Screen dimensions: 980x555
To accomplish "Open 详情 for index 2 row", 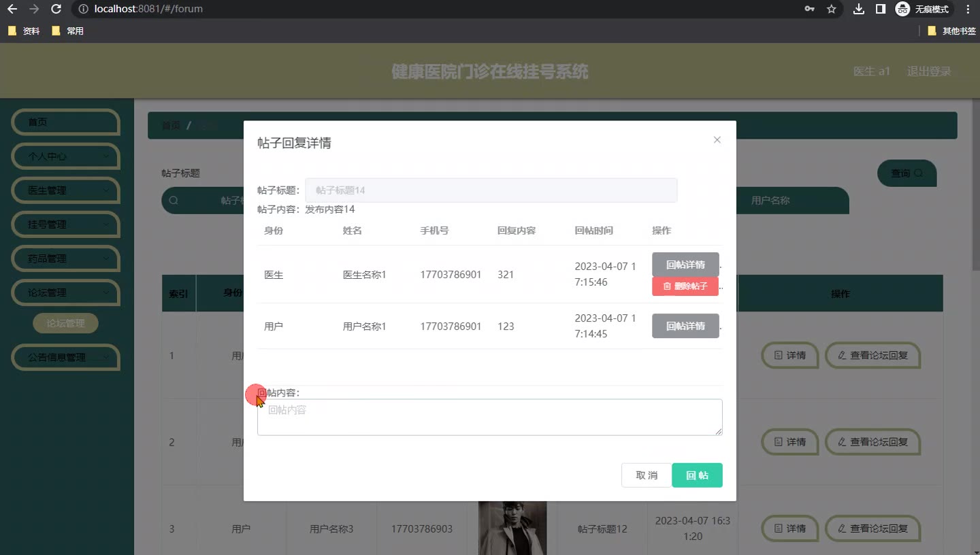I will tap(789, 442).
